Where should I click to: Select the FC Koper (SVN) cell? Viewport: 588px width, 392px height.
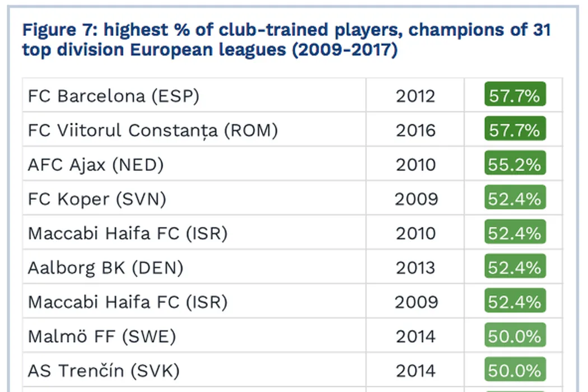(97, 199)
